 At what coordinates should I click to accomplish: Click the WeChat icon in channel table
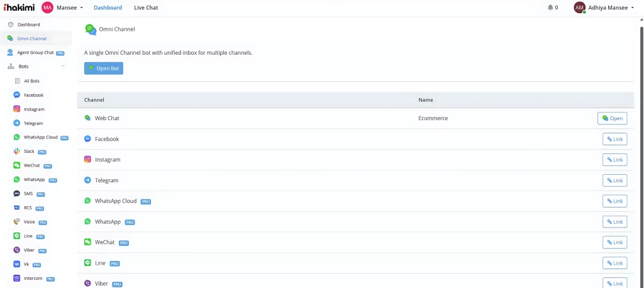87,242
